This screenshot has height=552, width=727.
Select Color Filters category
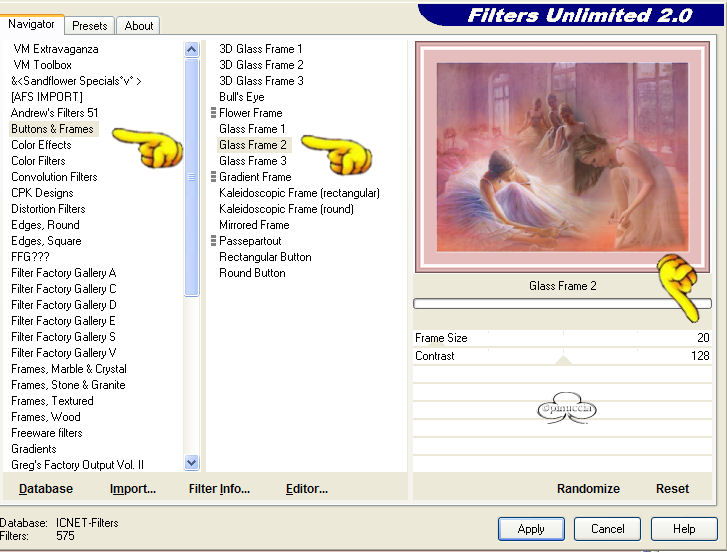(x=38, y=161)
